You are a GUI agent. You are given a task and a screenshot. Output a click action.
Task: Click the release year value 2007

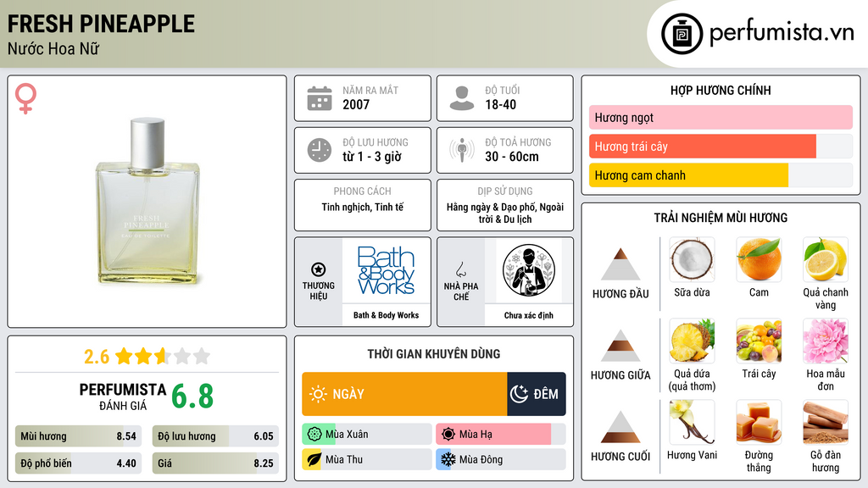tap(356, 104)
